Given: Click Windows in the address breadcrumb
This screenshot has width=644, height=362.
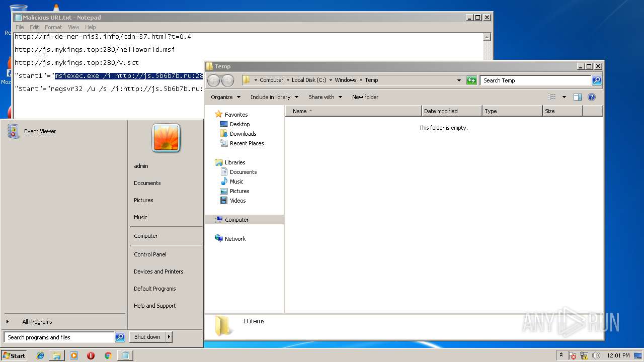Looking at the screenshot, I should tap(346, 80).
